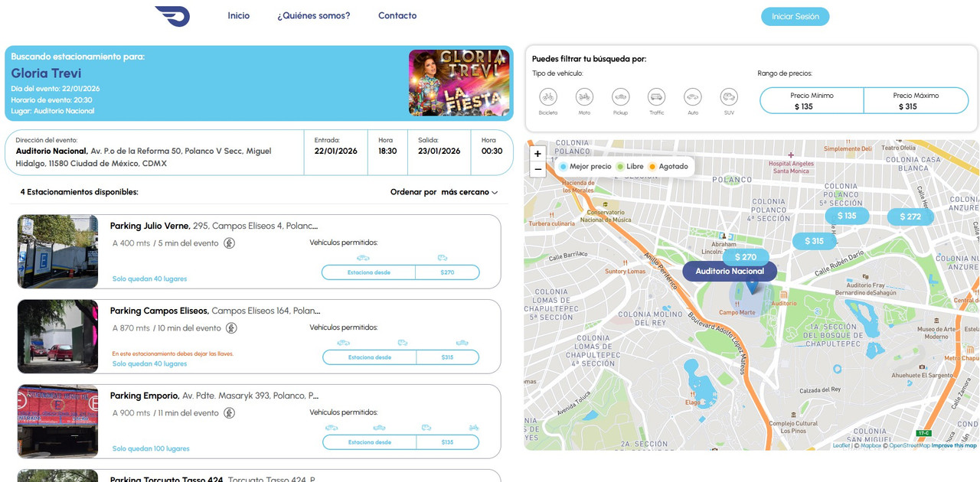The image size is (980, 482).
Task: Click the motorcycle icon in Parking Emporio card
Action: (474, 428)
